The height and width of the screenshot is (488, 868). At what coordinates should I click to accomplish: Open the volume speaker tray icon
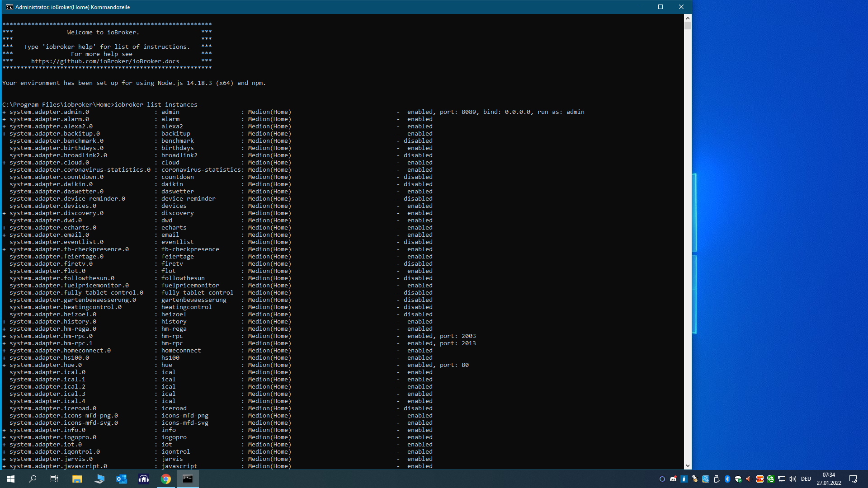point(793,479)
